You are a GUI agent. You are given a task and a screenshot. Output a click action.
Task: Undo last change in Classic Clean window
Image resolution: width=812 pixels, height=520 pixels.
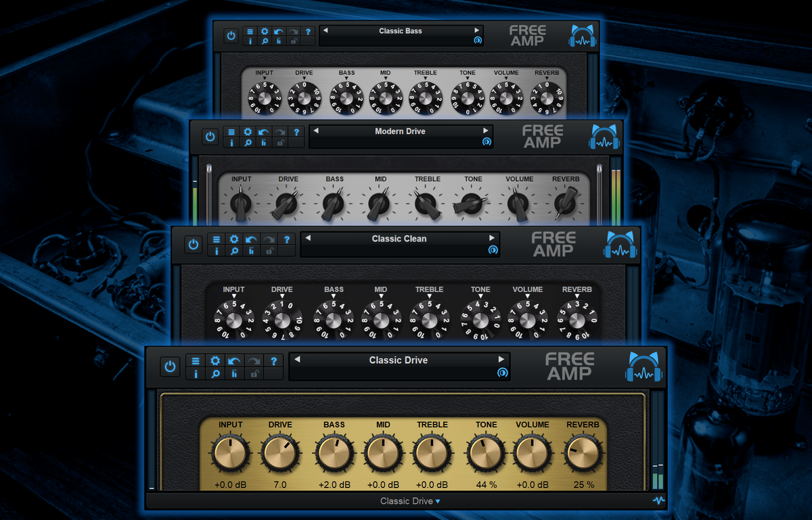[x=252, y=239]
